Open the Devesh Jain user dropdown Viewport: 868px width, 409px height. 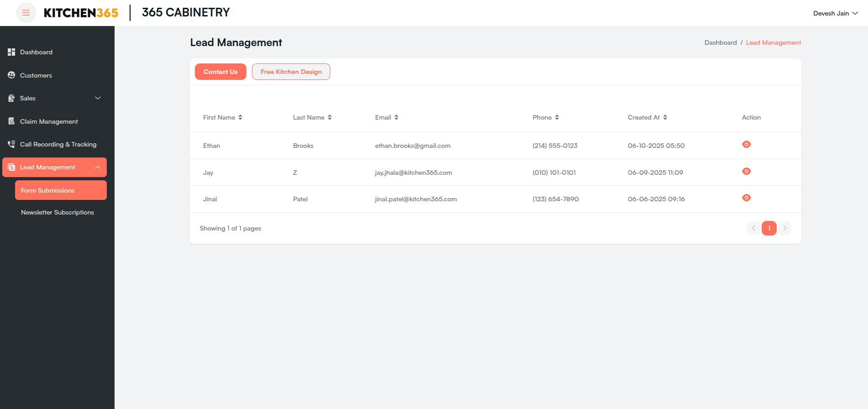(835, 13)
